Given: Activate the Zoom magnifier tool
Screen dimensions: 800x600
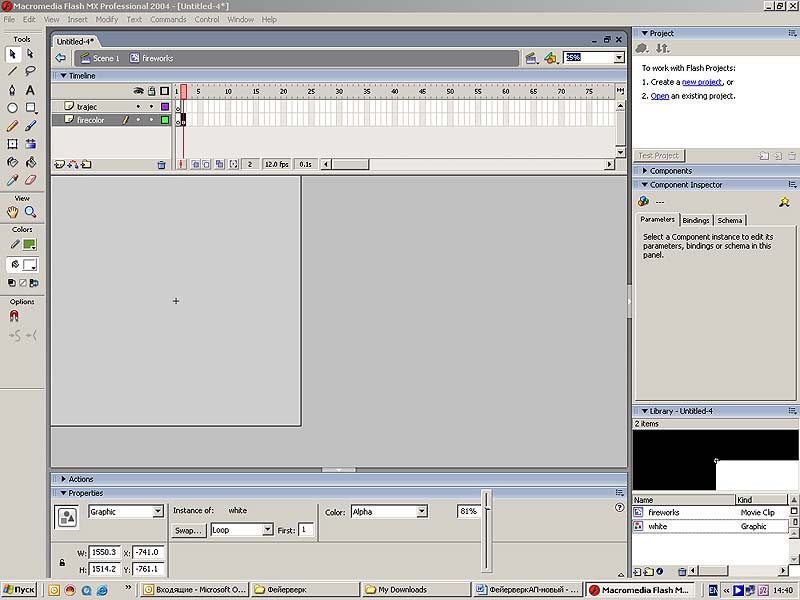Looking at the screenshot, I should click(x=30, y=212).
